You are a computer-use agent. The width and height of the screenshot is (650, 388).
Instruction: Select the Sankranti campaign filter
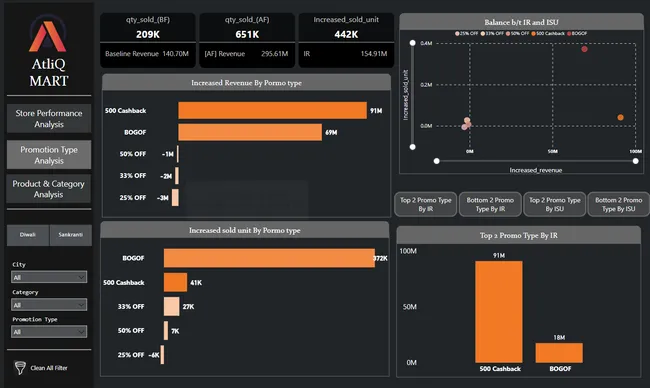click(70, 235)
